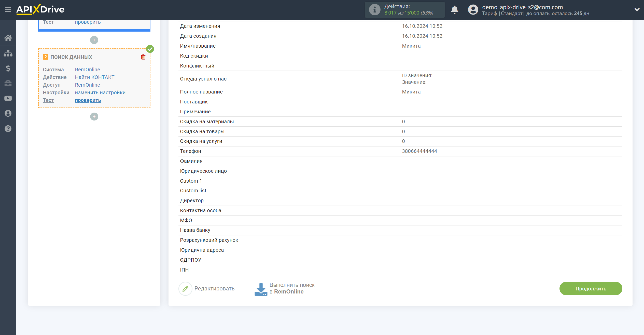The height and width of the screenshot is (335, 644).
Task: Click the 'Фамилия' row label
Action: 191,161
